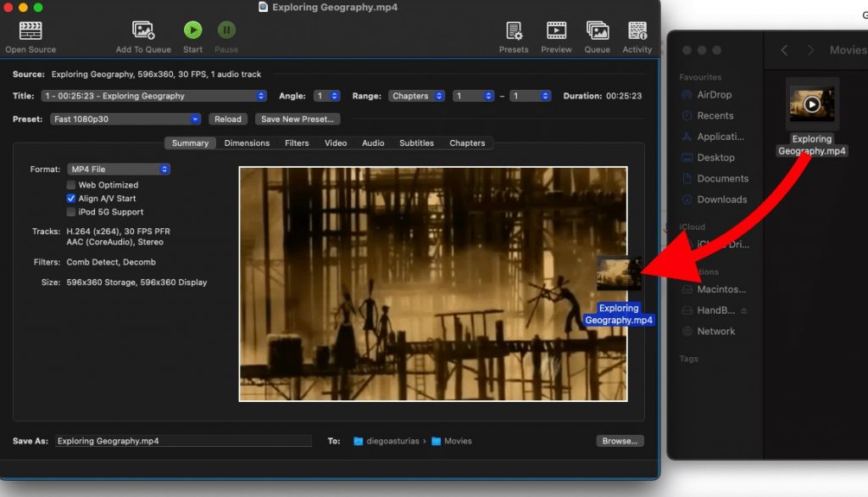Viewport: 868px width, 497px height.
Task: Click Save New Preset button
Action: coord(298,119)
